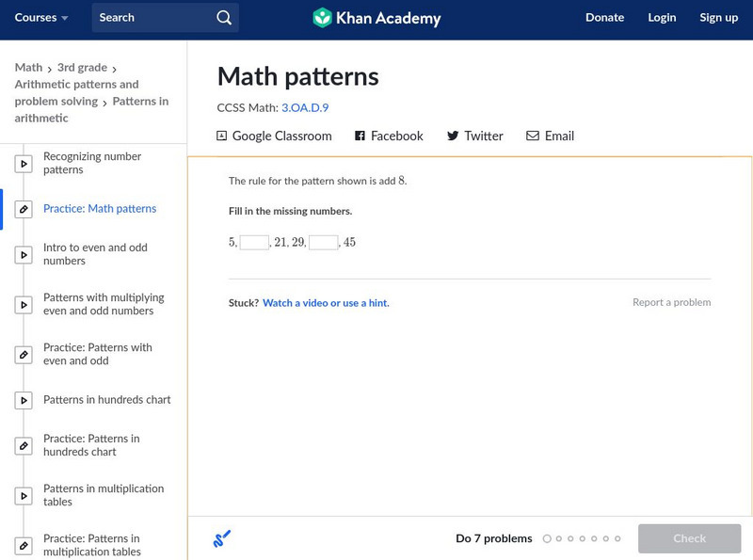Image resolution: width=753 pixels, height=560 pixels.
Task: Click the first missing number box
Action: click(254, 243)
